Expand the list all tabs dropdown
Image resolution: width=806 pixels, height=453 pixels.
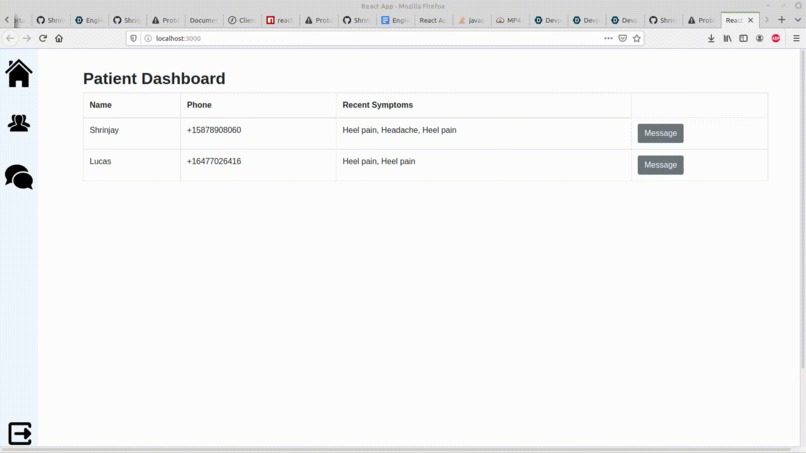tap(798, 20)
